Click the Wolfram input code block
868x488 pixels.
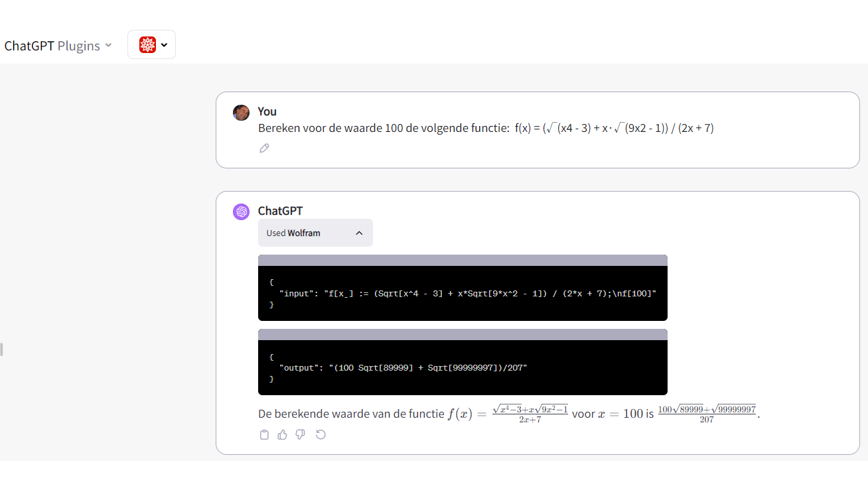[463, 293]
